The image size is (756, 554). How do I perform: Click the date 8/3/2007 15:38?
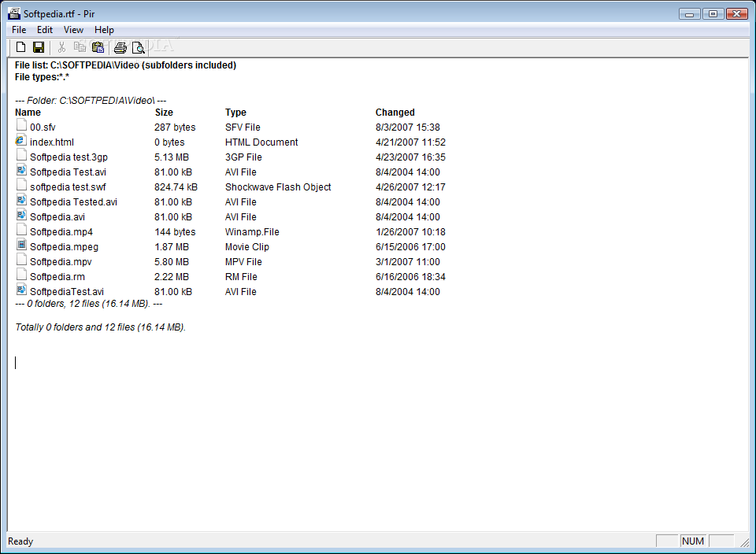point(408,127)
